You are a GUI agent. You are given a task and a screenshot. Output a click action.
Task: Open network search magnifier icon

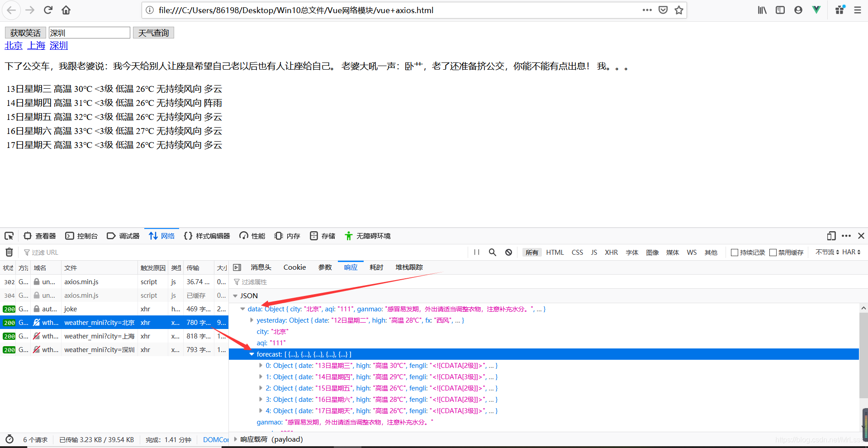[493, 252]
